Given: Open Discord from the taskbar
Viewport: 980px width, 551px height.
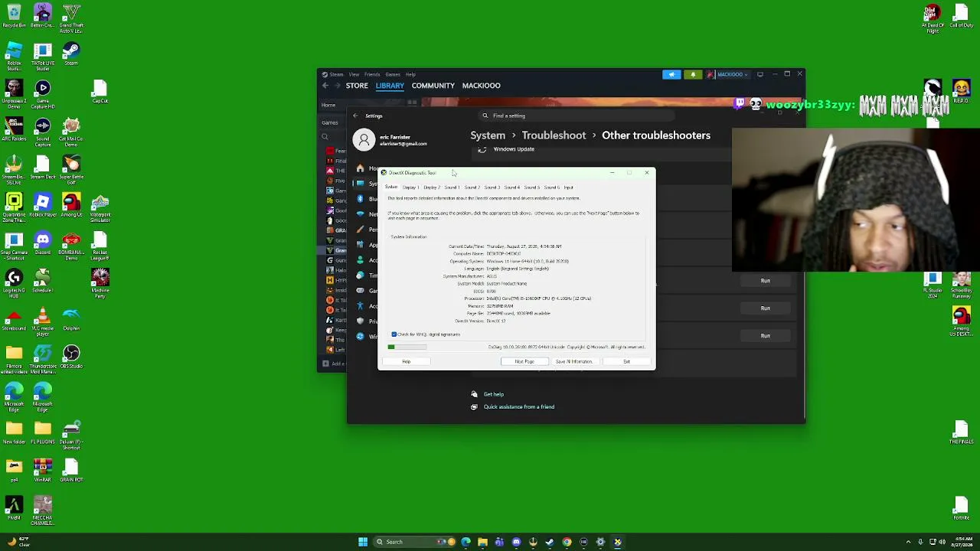Looking at the screenshot, I should pyautogui.click(x=516, y=542).
